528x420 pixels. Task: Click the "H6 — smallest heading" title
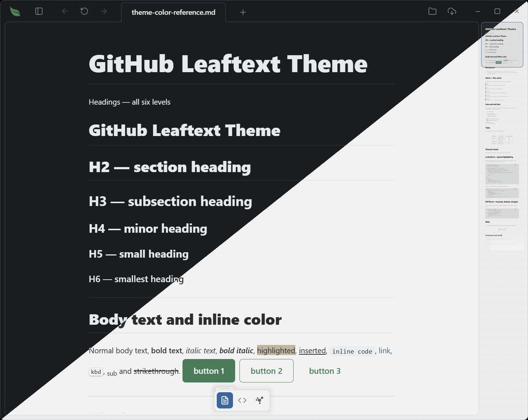[136, 279]
